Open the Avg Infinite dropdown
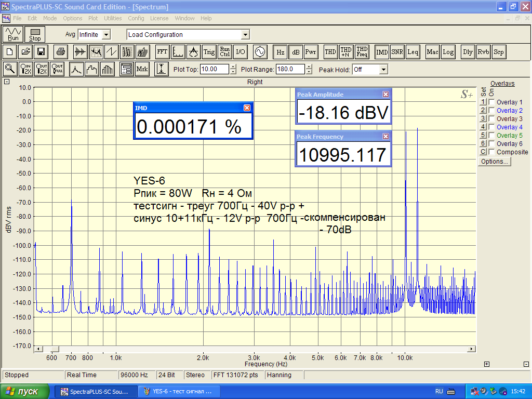 tap(106, 35)
